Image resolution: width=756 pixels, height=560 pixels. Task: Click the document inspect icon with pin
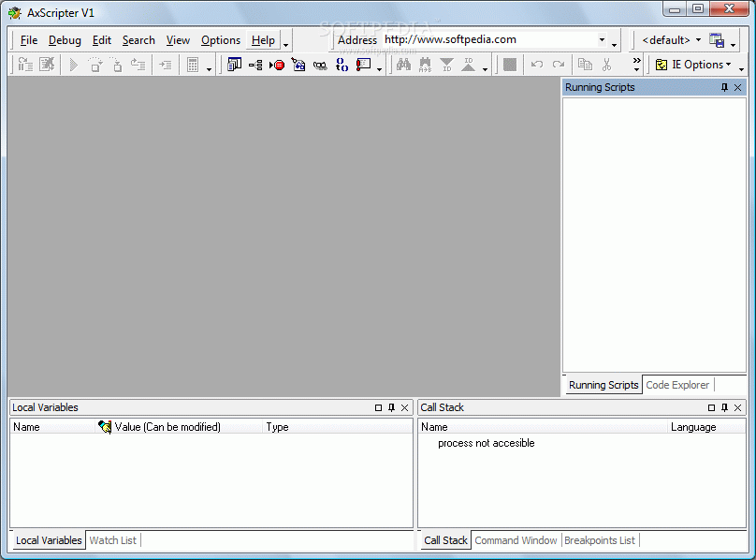298,65
